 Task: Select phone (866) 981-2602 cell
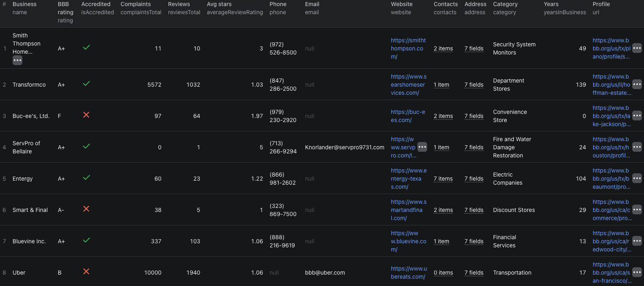(x=283, y=179)
